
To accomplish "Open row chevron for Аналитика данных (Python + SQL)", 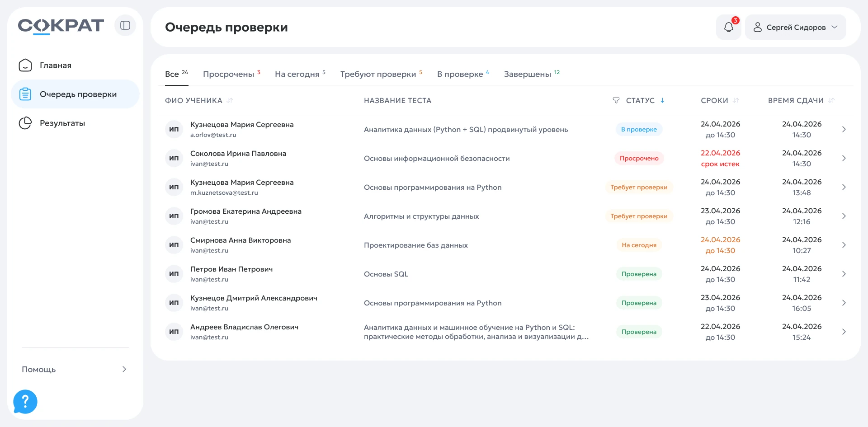I will 844,129.
